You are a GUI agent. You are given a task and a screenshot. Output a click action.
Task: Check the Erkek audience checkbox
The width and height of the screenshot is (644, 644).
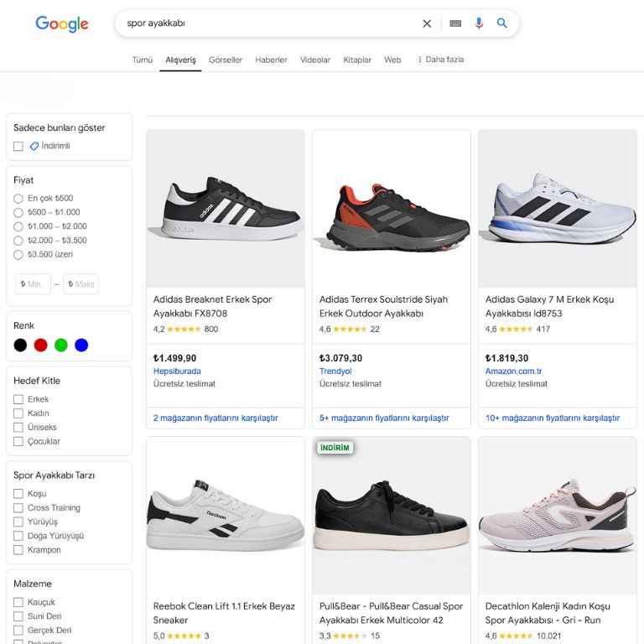point(18,399)
